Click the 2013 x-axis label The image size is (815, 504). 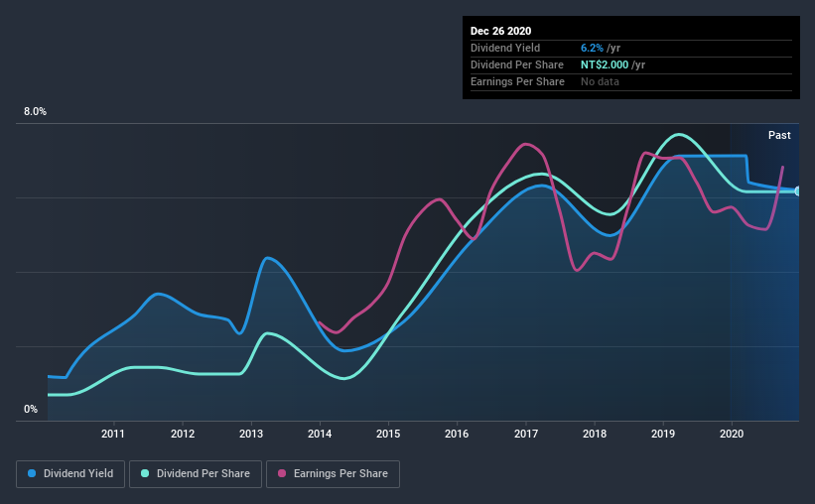[x=251, y=434]
